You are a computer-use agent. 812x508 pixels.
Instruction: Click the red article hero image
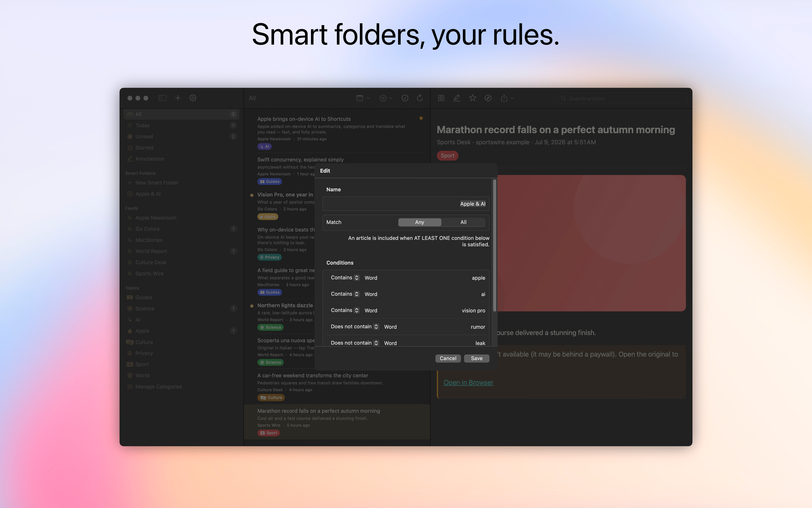click(x=591, y=243)
